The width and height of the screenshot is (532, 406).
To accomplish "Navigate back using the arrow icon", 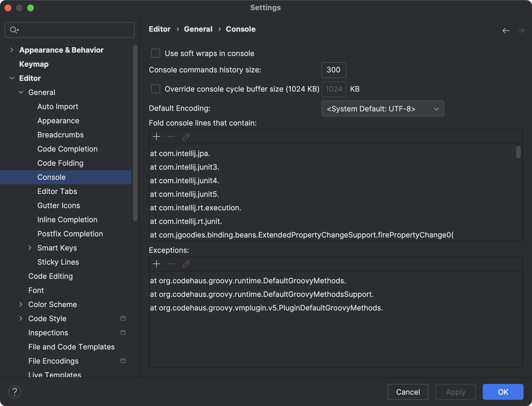I will tap(506, 30).
